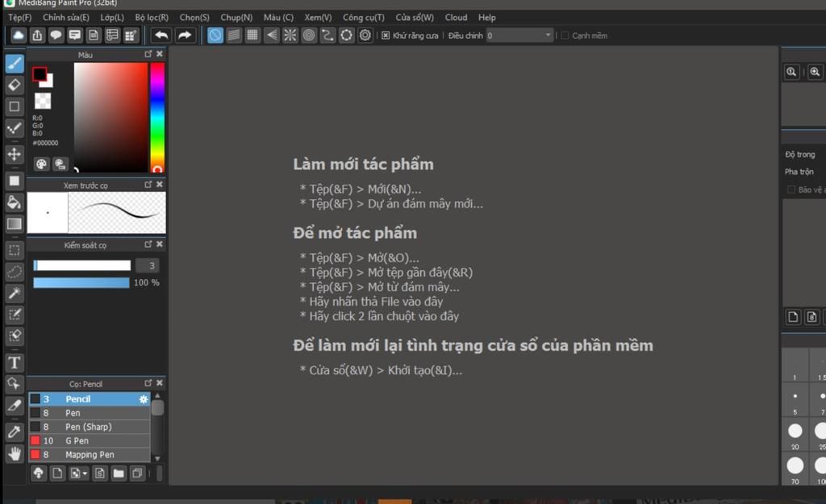
Task: Open the Lớp(L) menu
Action: (111, 18)
